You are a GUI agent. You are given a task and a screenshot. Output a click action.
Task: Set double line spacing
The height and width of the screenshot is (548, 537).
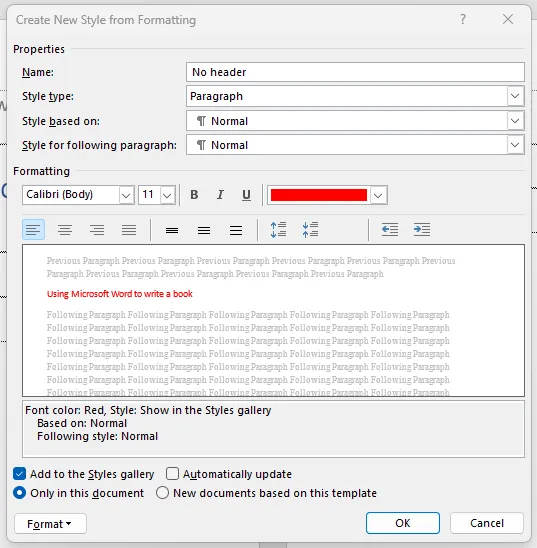pos(236,230)
